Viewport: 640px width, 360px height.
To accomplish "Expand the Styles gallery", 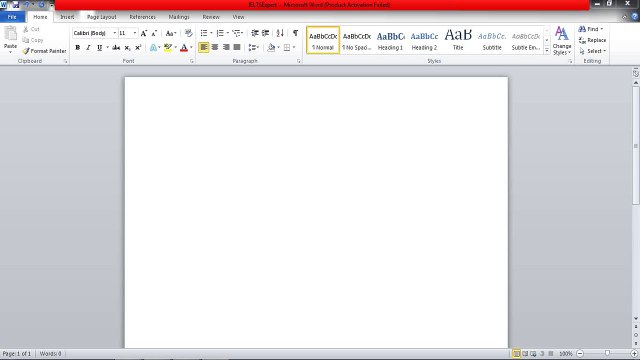I will point(547,50).
